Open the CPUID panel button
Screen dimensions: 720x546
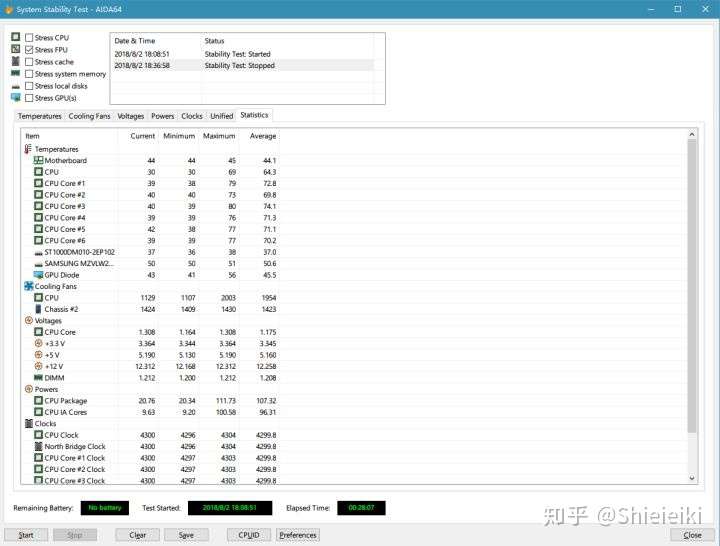(249, 535)
